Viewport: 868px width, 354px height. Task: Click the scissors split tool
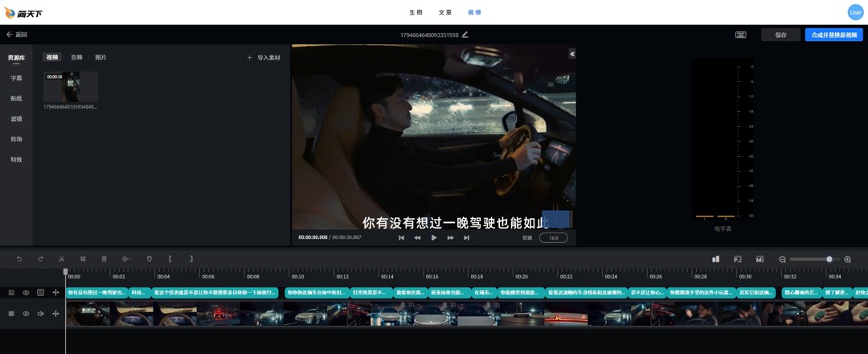62,259
